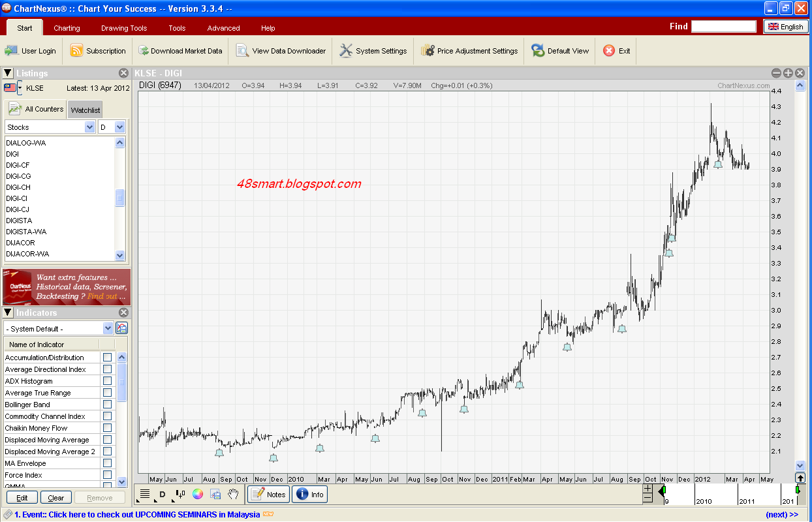Open the chart color wheel
Image resolution: width=812 pixels, height=522 pixels.
coord(198,494)
